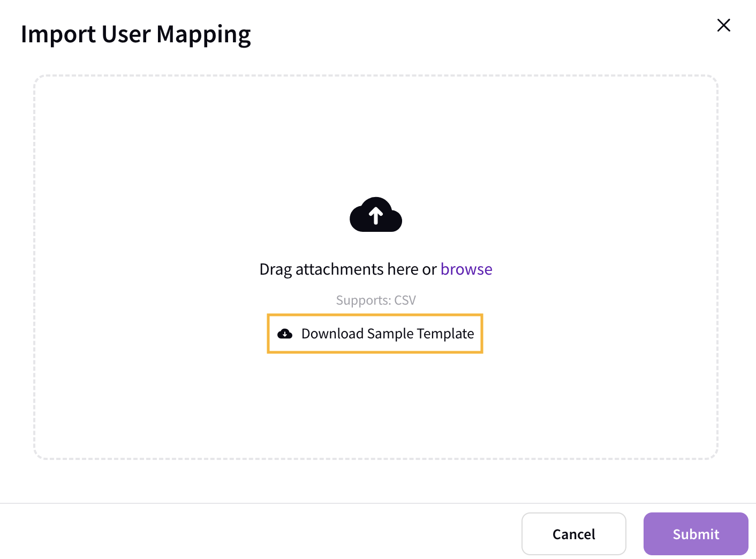Click the 'Drag attachments here or' text

pos(348,269)
